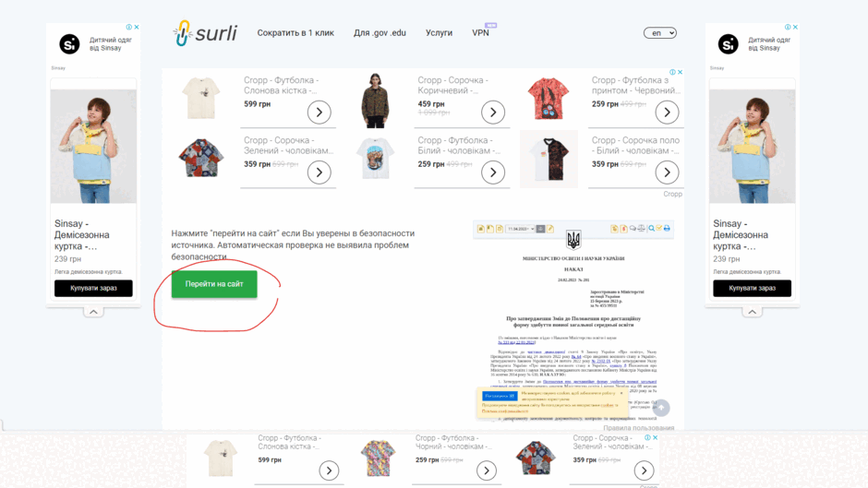Click "Дитячий одяг від Sinsay" text in right ad

769,43
